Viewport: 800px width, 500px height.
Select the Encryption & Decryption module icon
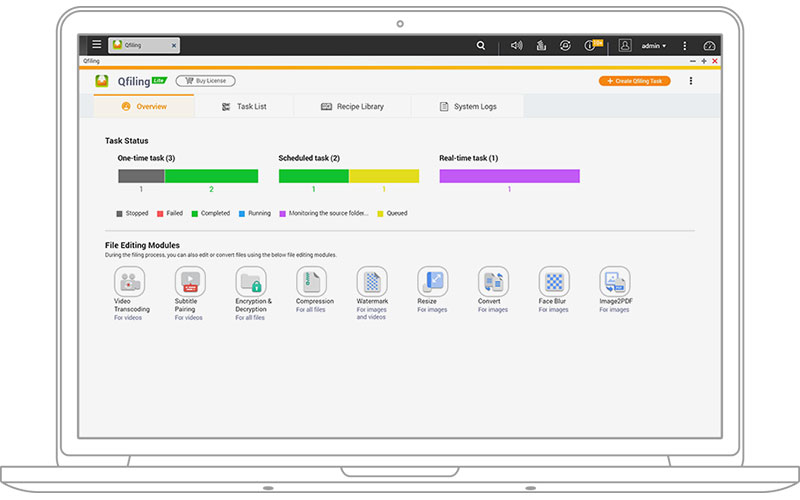click(251, 282)
